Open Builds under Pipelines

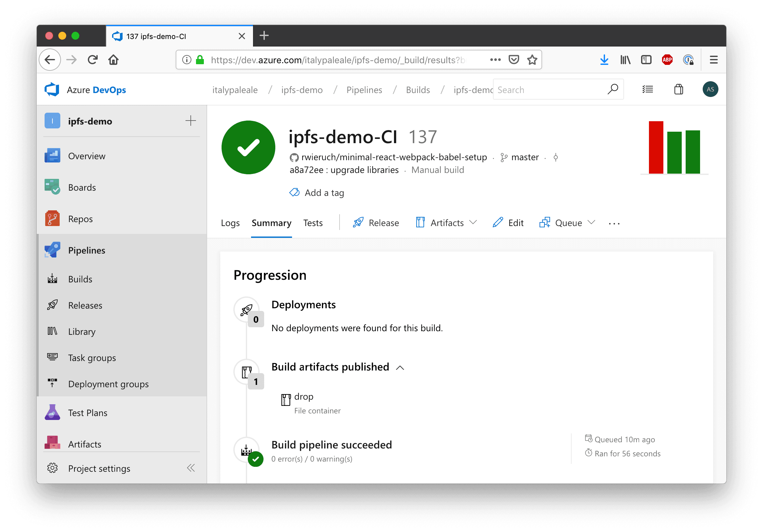point(122,279)
